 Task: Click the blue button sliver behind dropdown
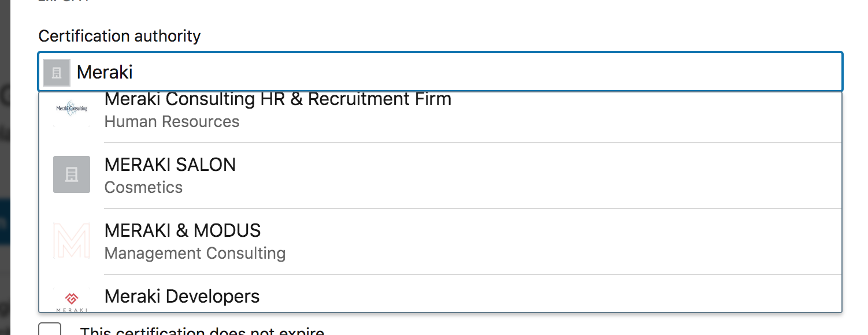[x=5, y=222]
